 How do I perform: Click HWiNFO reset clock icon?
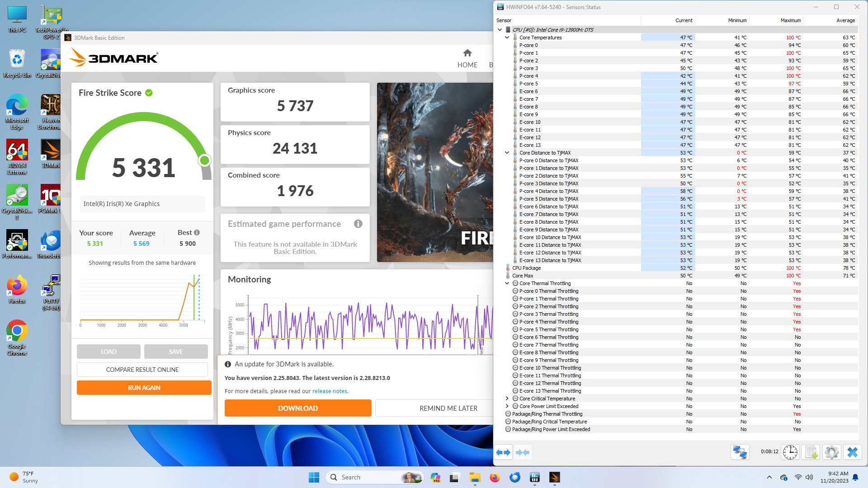click(x=790, y=452)
